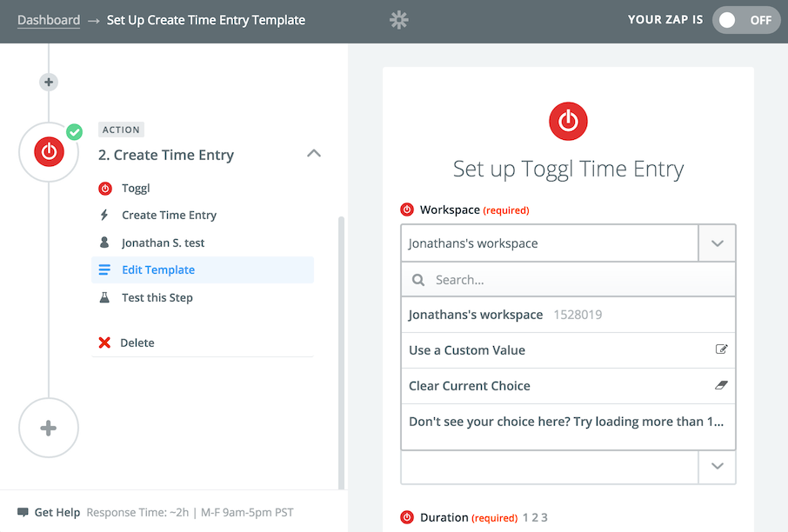Collapse the Create Time Entry step chevron

click(314, 154)
